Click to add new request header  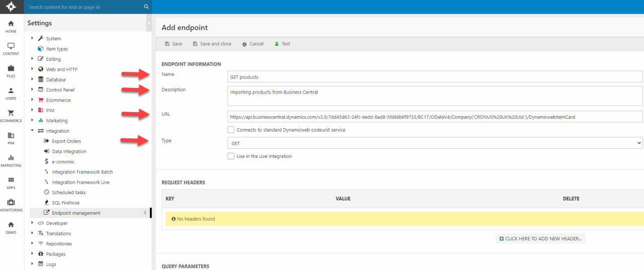tap(540, 239)
